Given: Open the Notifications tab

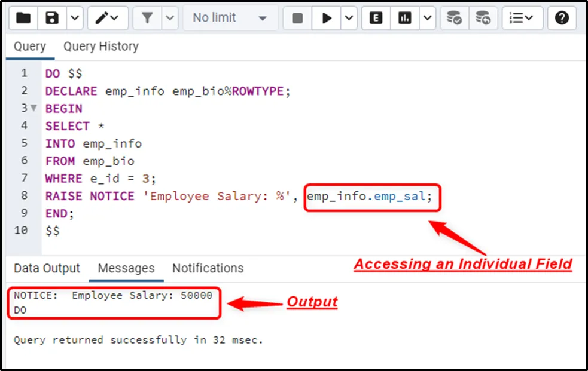Looking at the screenshot, I should pos(208,268).
